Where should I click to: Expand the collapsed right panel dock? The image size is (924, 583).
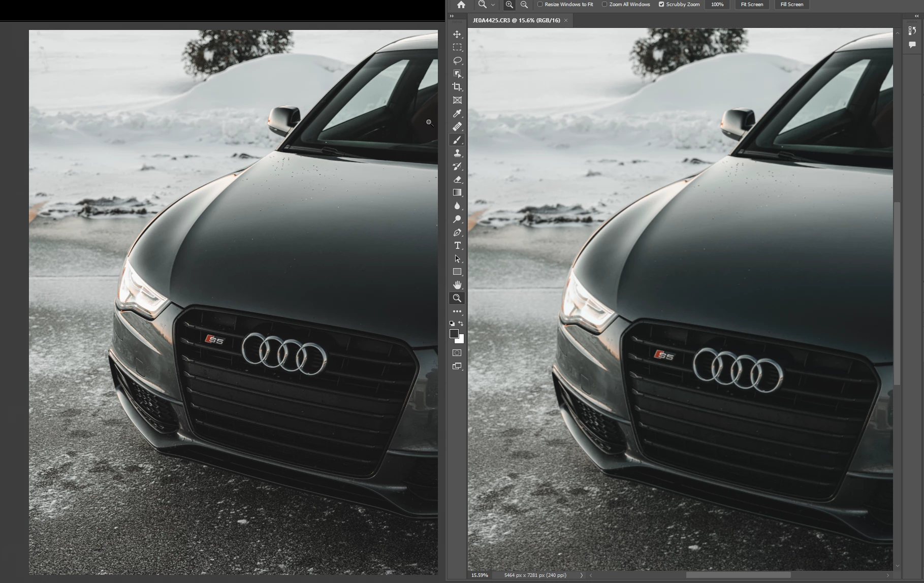(916, 16)
